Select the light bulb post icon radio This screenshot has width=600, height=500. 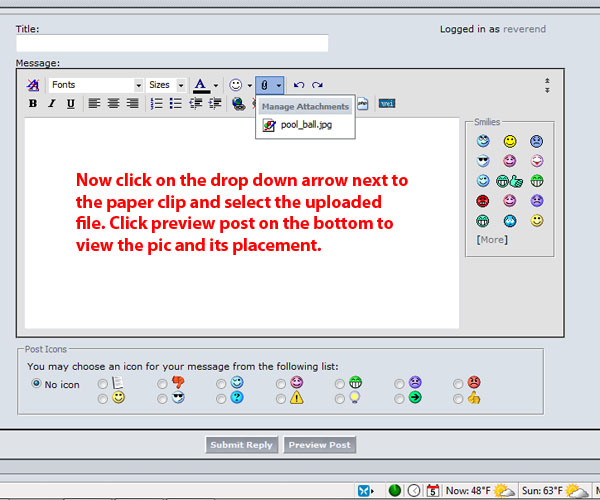tap(340, 398)
